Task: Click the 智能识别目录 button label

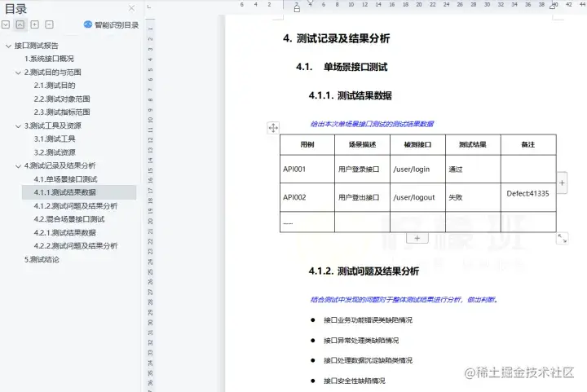Action: pos(117,25)
